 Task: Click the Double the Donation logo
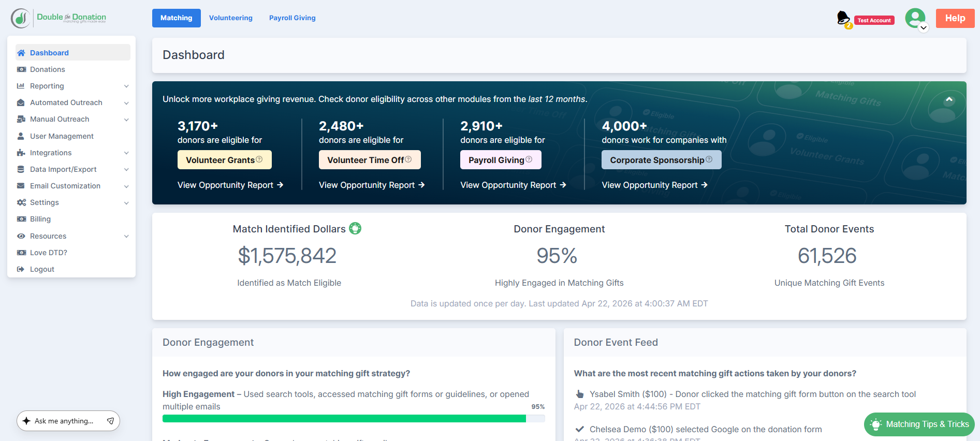pos(58,18)
